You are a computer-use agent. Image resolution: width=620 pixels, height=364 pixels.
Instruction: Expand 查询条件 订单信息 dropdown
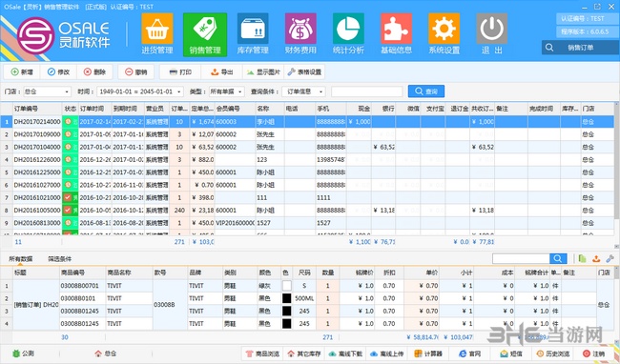(x=321, y=91)
